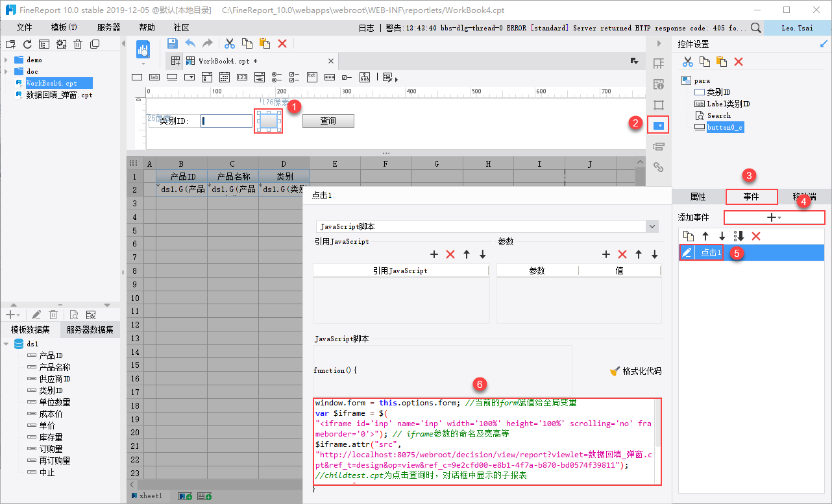Open the hyperlink panel with the chain icon
Image resolution: width=832 pixels, height=504 pixels.
pos(659,167)
